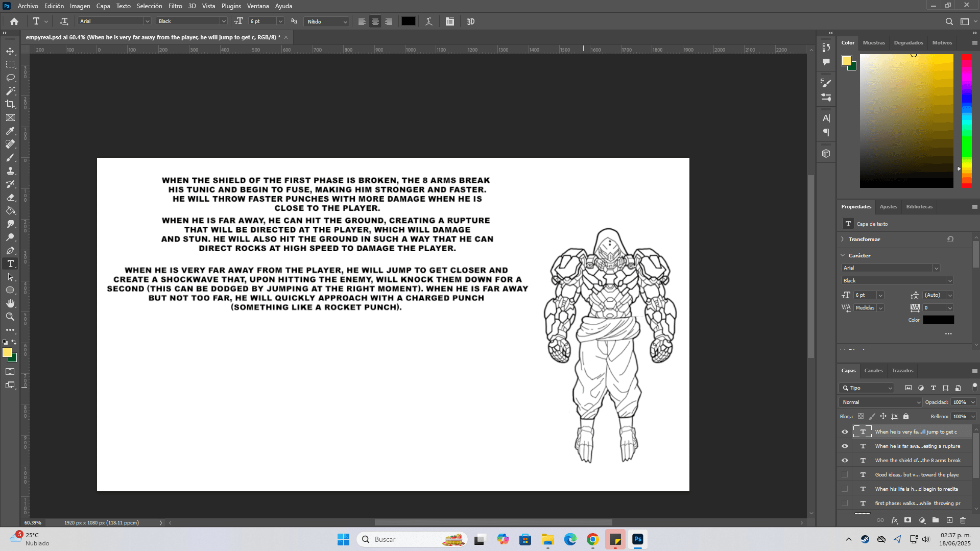The width and height of the screenshot is (980, 551).
Task: Hide the 'When the shield of' layer
Action: tap(845, 460)
